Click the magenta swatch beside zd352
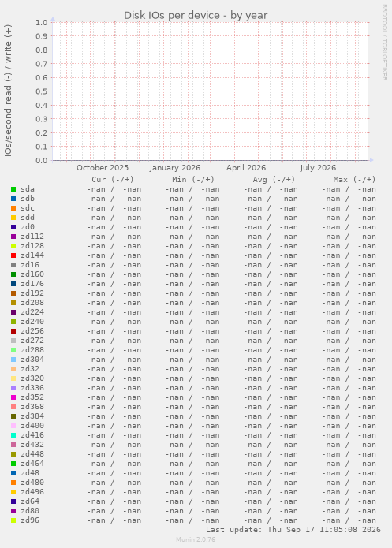392x548 pixels. (x=13, y=397)
